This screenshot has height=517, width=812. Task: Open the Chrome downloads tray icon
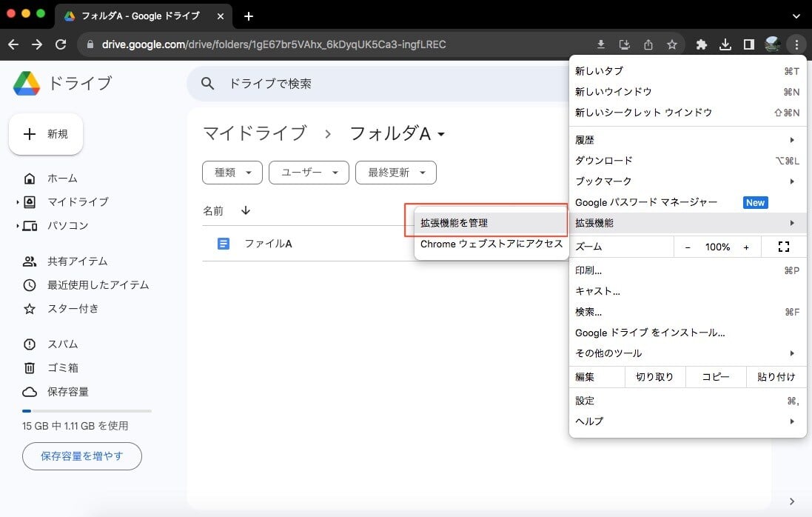[x=725, y=44]
